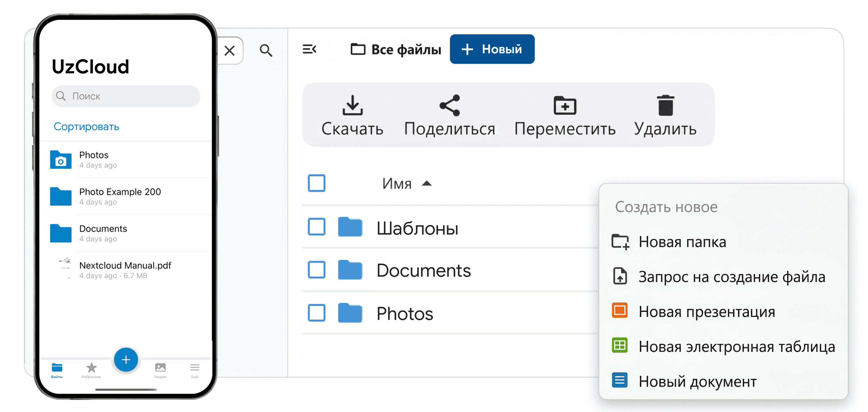Open the Documents folder on phone
Screen dimensions: 868x412
click(x=61, y=233)
